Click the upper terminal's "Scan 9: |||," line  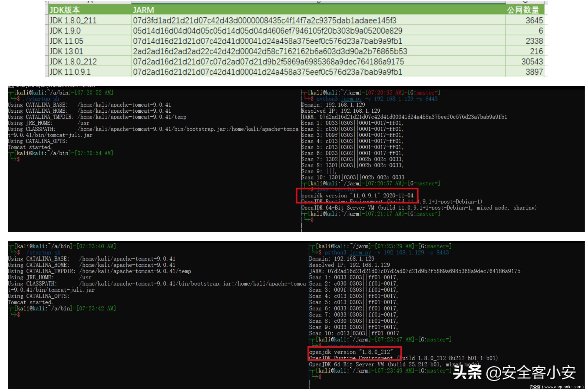[x=319, y=171]
